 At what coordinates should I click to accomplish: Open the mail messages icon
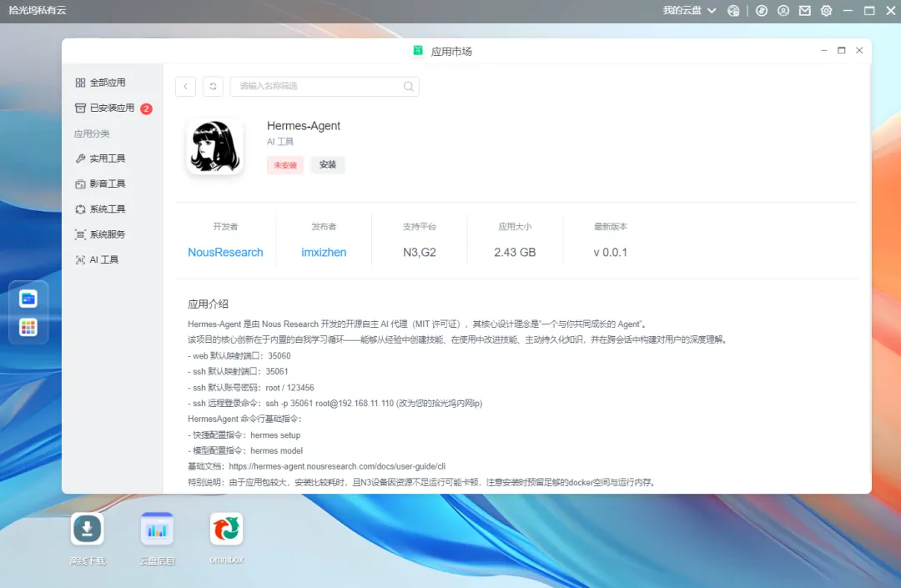[x=804, y=11]
